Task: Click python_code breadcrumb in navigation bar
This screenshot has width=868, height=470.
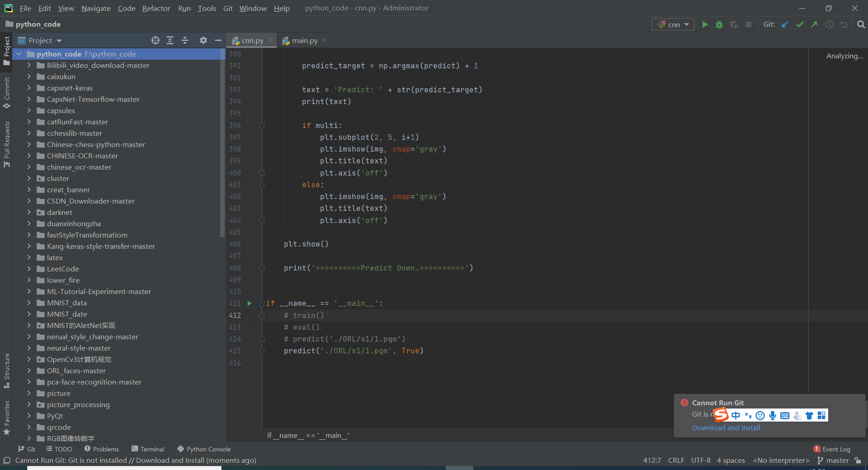Action: click(x=33, y=24)
